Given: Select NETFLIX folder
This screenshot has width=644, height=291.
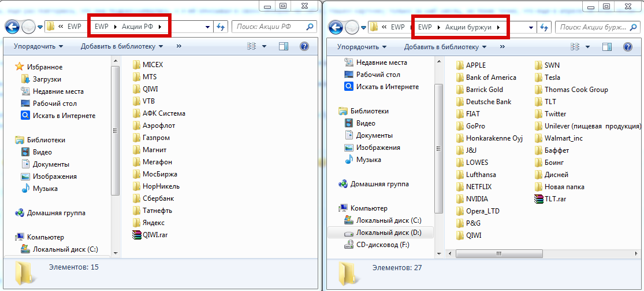Looking at the screenshot, I should coord(474,186).
